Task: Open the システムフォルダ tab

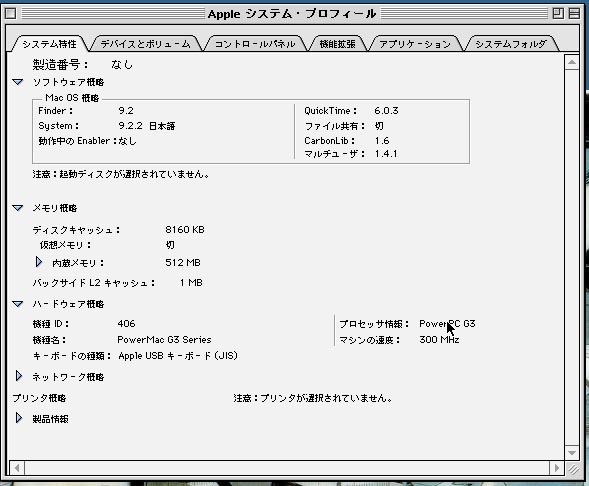Action: [x=511, y=44]
